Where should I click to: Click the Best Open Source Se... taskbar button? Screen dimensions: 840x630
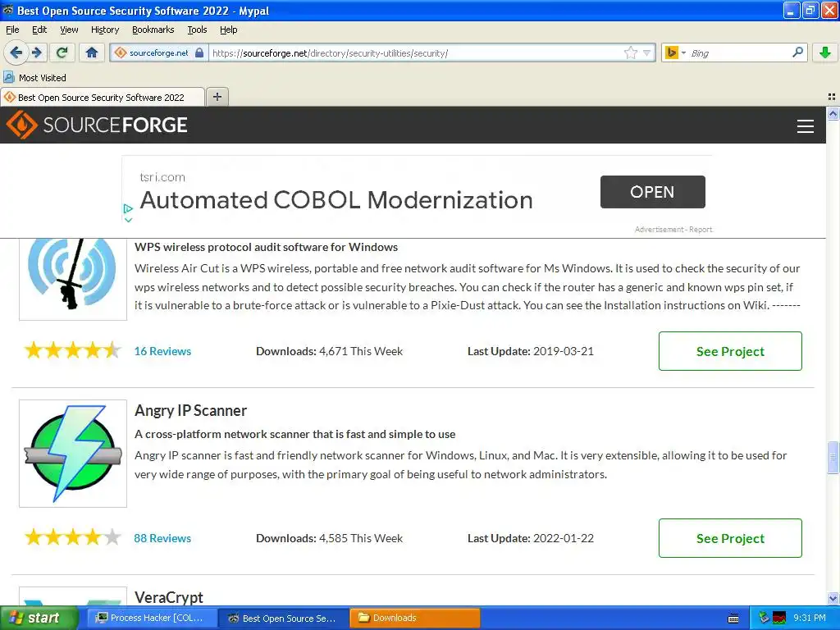283,618
